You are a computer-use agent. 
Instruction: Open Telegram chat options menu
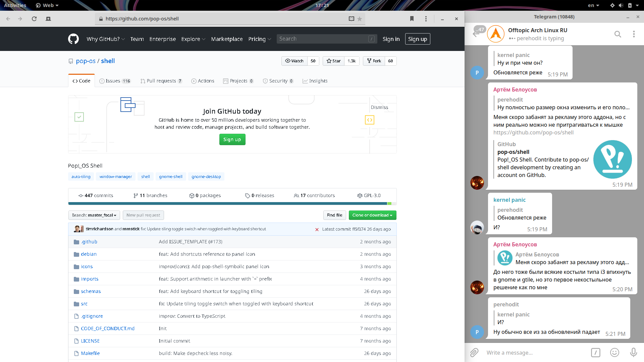(x=634, y=34)
